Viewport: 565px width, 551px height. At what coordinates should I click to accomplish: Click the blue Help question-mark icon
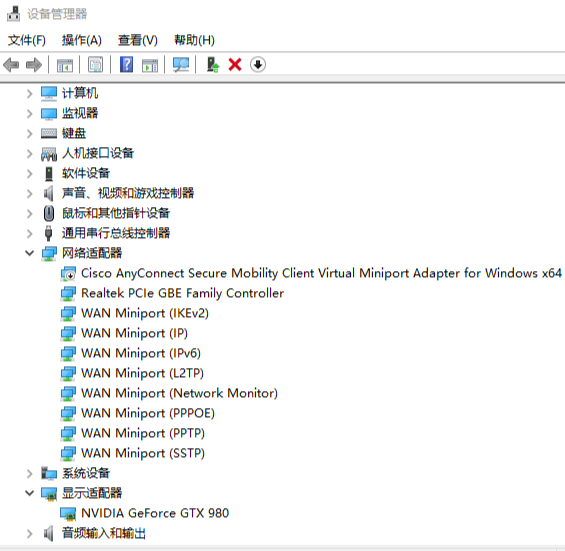tap(126, 65)
